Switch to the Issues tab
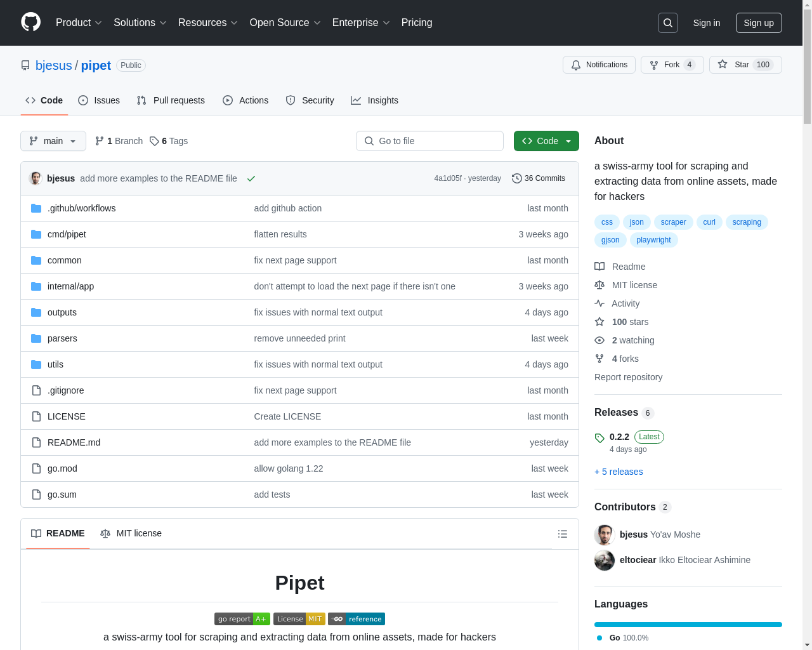The image size is (812, 650). 99,100
